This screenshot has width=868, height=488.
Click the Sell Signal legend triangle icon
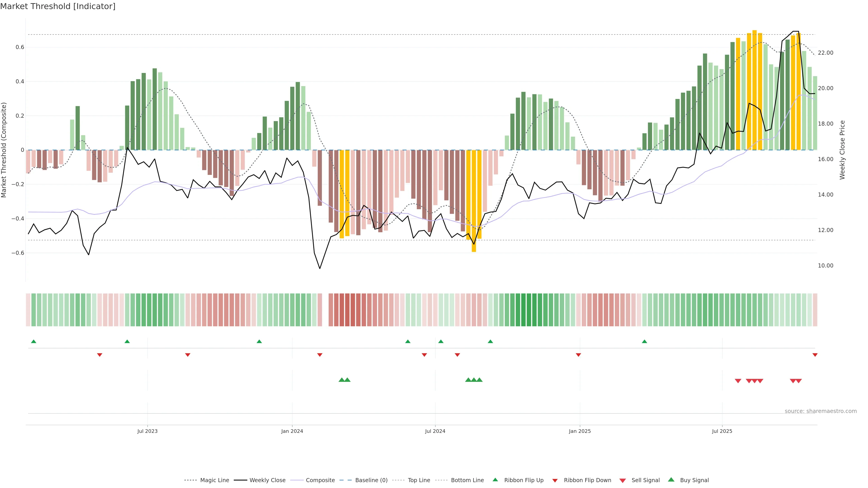(x=622, y=481)
